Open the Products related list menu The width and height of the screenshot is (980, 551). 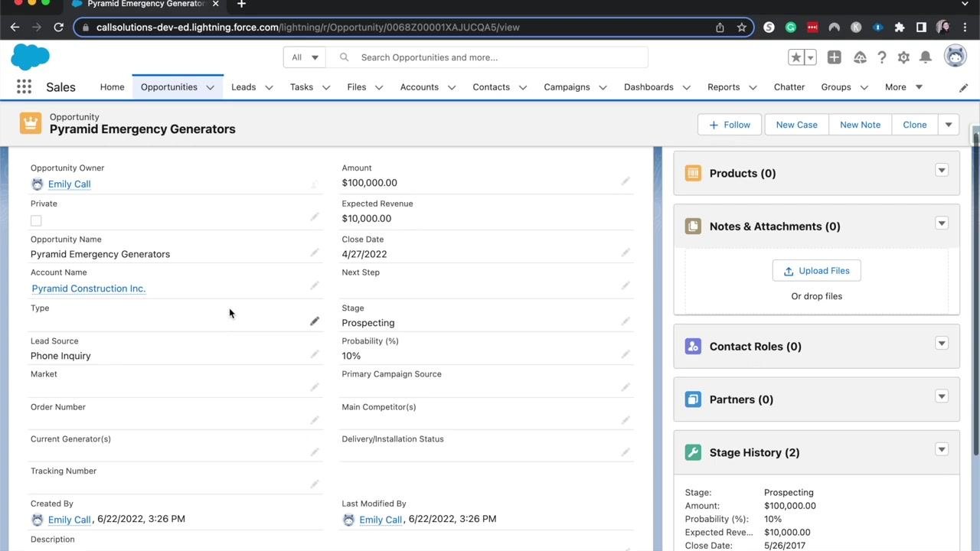[x=942, y=171]
